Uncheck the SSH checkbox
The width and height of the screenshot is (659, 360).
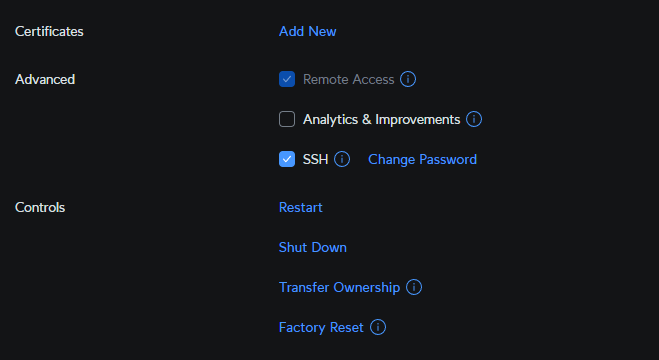(287, 159)
